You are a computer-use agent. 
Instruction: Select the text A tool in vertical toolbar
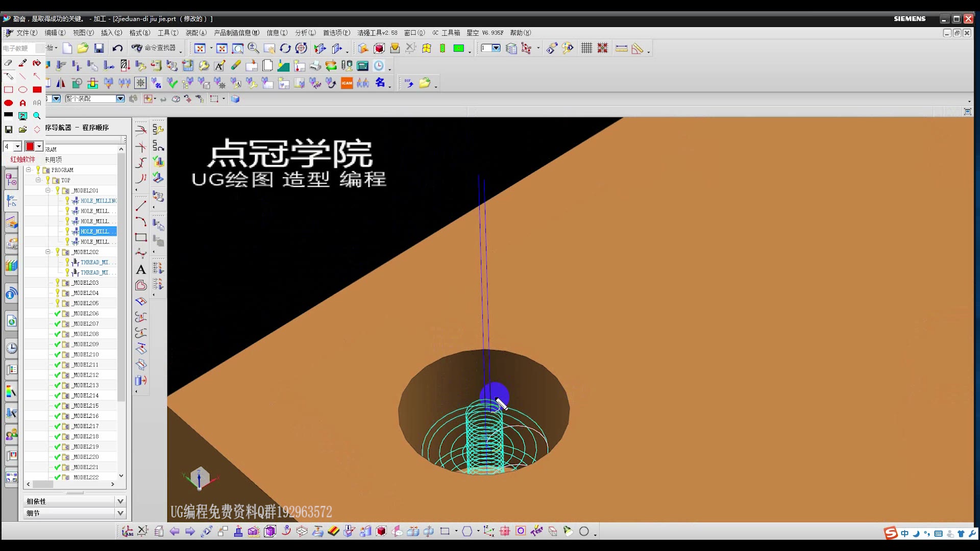click(141, 270)
